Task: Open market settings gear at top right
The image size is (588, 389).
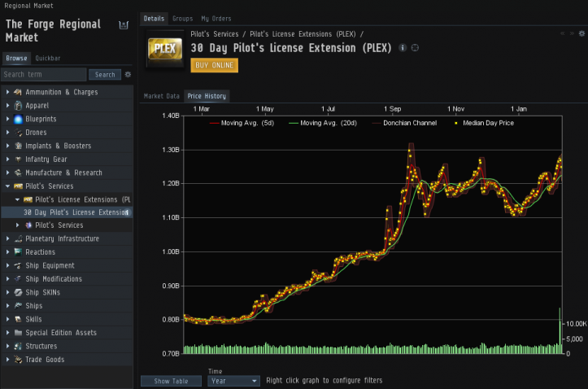Action: [x=581, y=33]
